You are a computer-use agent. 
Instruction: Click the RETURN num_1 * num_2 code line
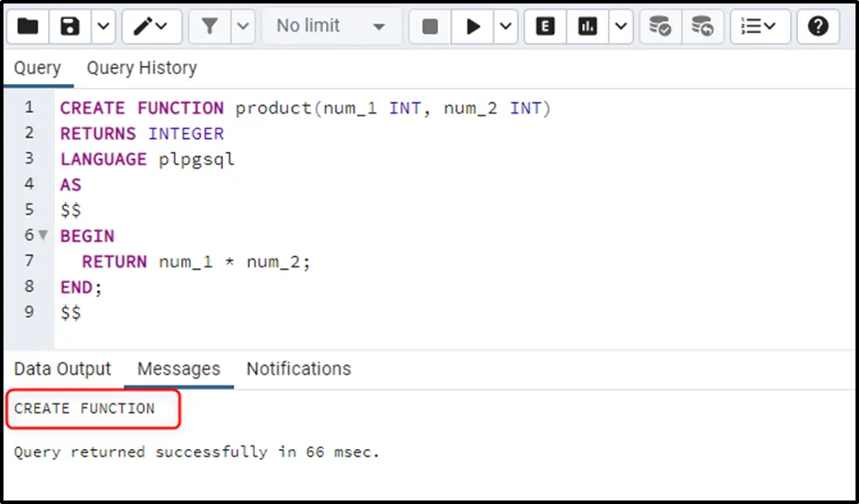[x=197, y=261]
